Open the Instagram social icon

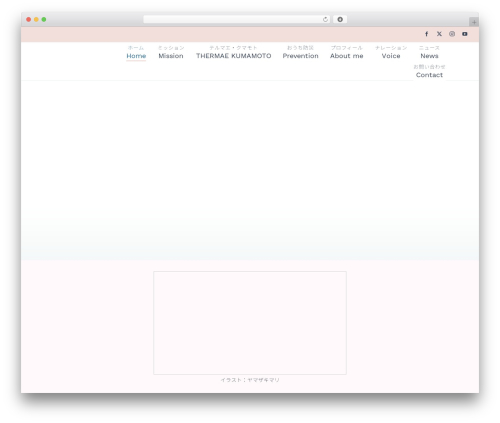click(x=452, y=34)
